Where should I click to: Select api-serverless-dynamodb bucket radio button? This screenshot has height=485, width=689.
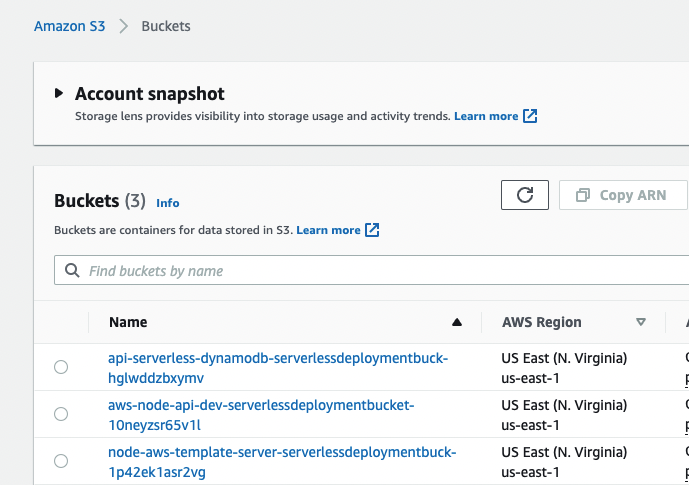pyautogui.click(x=61, y=367)
